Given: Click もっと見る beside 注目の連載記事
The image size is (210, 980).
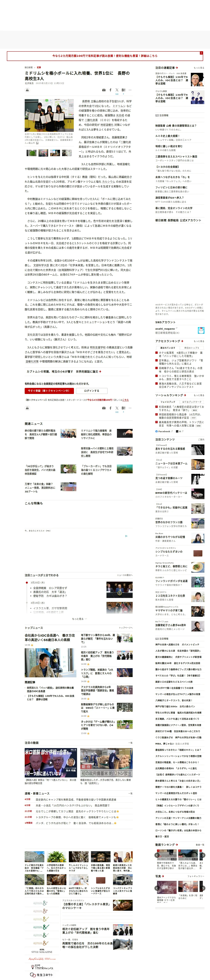Looking at the screenshot, I should pyautogui.click(x=199, y=68).
